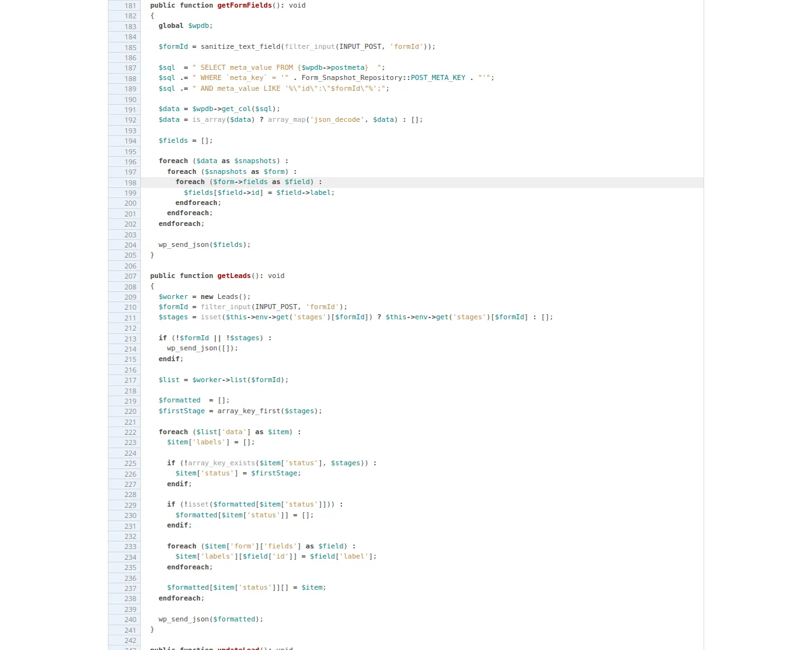The image size is (812, 650).
Task: Click $formatted[...][] = $item line 237
Action: (246, 588)
